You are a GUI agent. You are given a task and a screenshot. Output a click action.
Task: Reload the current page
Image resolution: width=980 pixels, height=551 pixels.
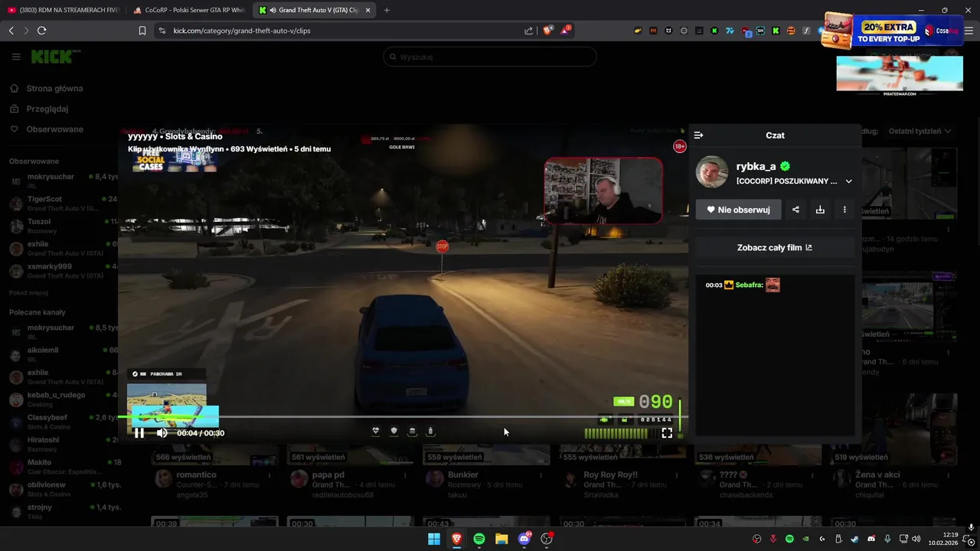click(41, 31)
